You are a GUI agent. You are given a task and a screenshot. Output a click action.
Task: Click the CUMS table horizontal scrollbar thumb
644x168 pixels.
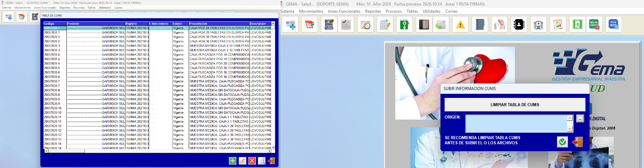pos(66,151)
